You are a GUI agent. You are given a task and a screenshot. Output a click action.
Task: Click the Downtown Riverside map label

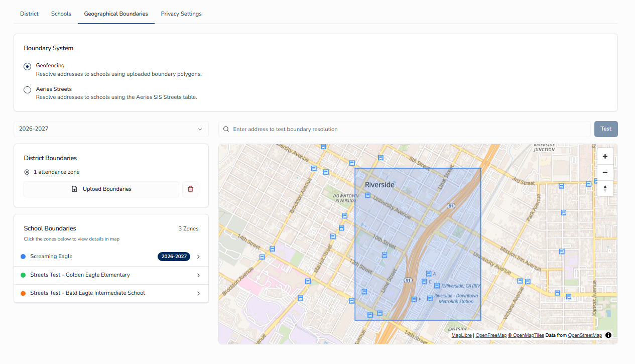click(346, 198)
